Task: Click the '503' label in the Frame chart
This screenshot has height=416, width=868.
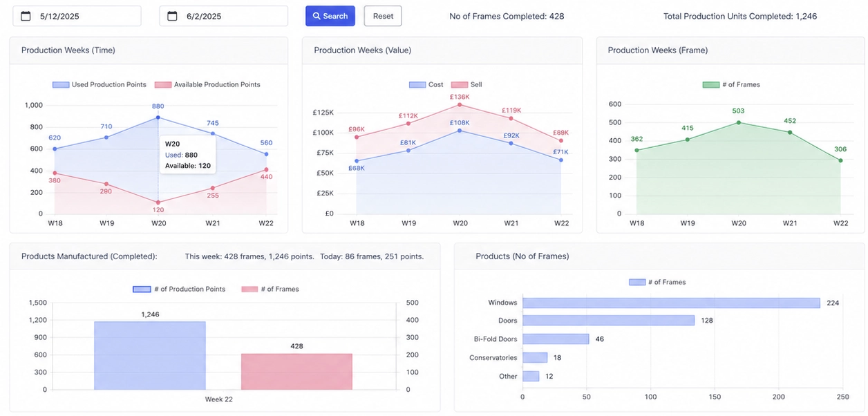Action: tap(739, 111)
